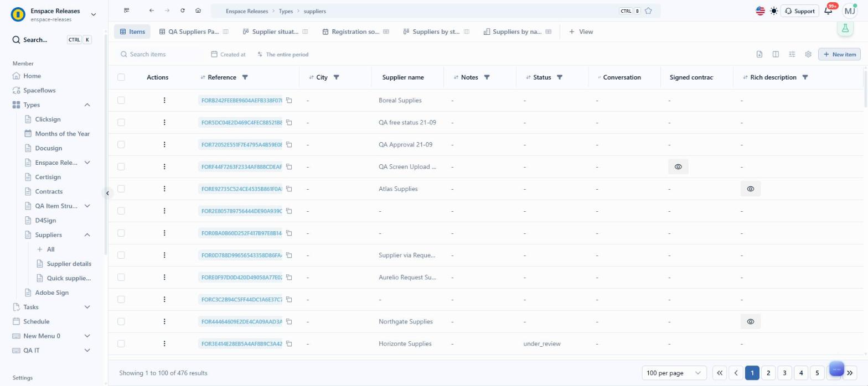Favorite this page with the star icon
The height and width of the screenshot is (386, 868).
(648, 11)
